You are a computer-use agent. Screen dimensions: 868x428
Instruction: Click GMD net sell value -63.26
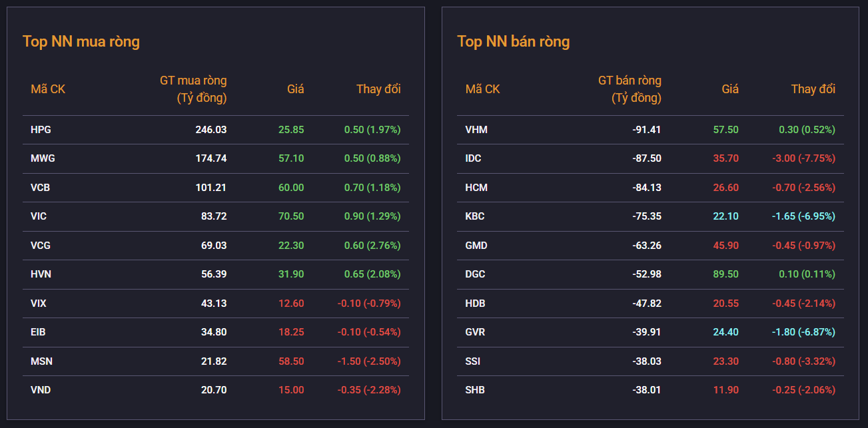click(647, 246)
